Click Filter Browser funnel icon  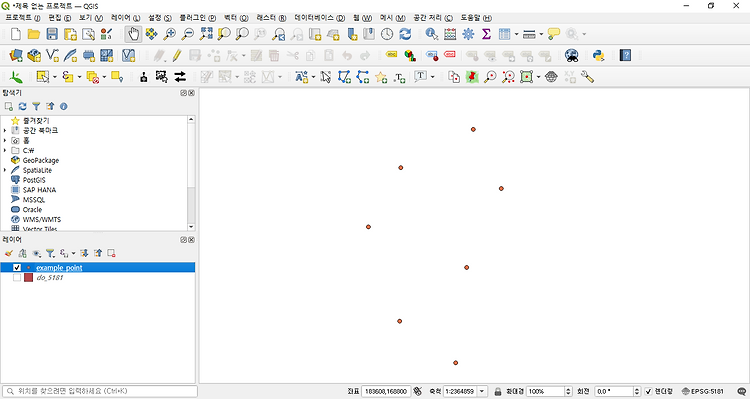tap(36, 106)
